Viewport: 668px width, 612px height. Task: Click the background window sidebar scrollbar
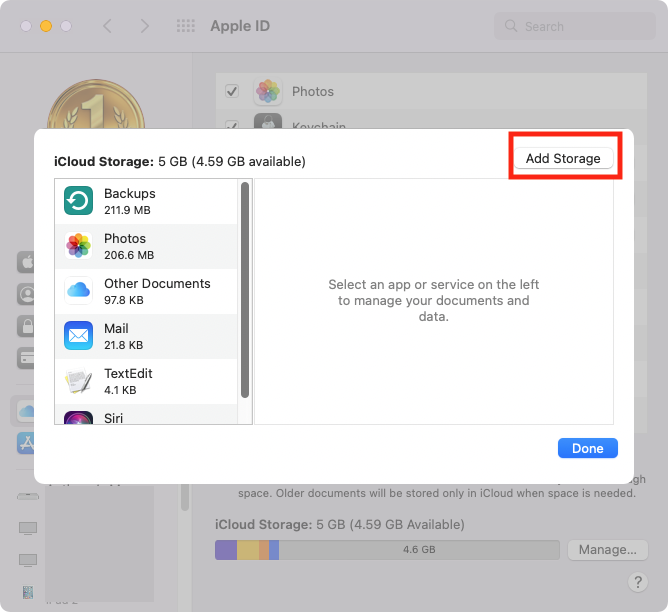[x=184, y=497]
